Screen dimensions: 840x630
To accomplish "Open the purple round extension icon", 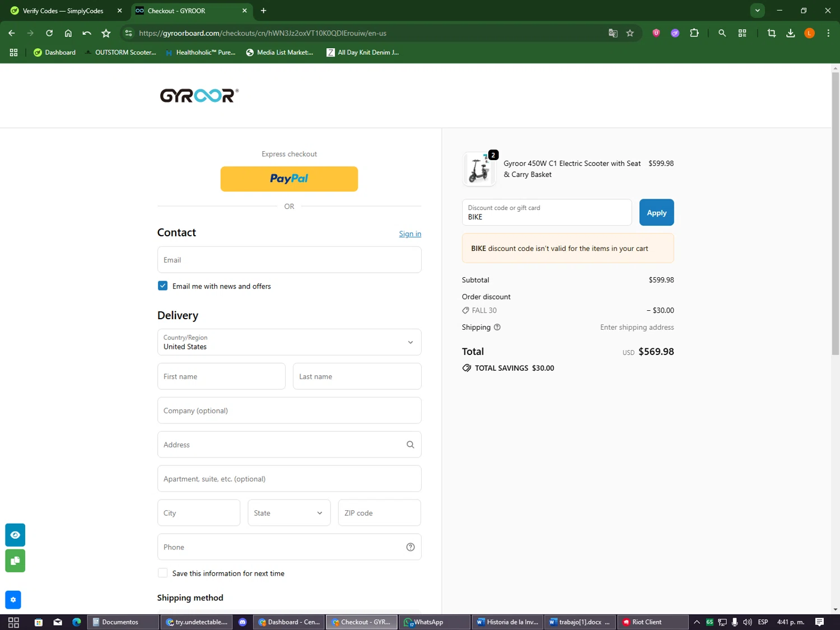I will [675, 33].
